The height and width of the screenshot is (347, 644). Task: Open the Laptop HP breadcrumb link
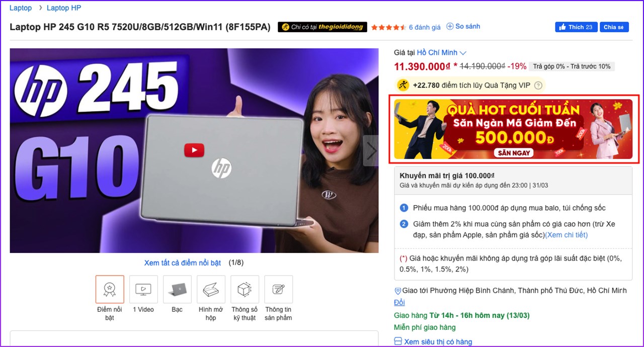pos(64,8)
